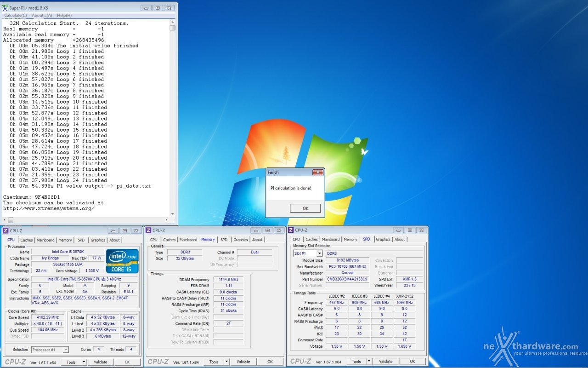Click Loop 24 finished line in Super PI
The width and height of the screenshot is (588, 368).
click(58, 180)
